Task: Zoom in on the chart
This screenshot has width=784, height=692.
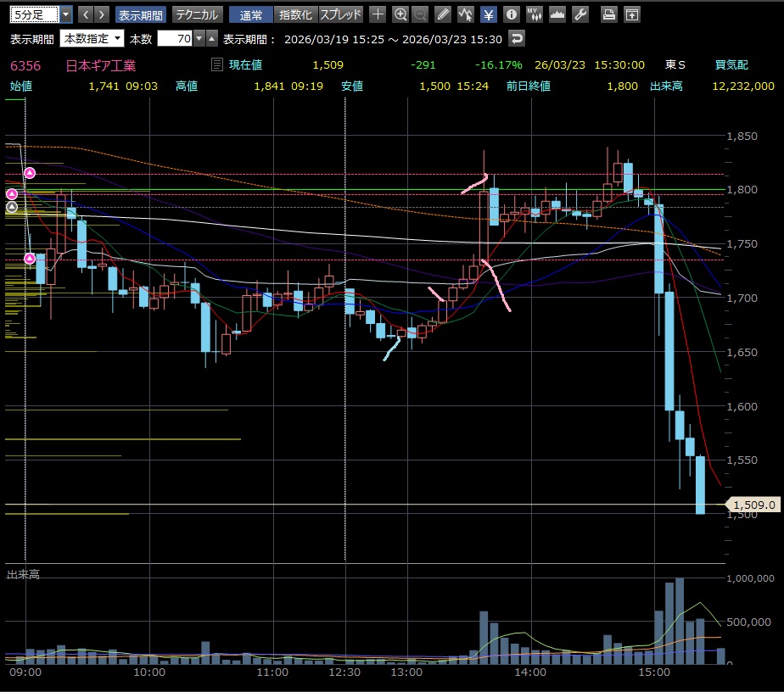Action: pyautogui.click(x=400, y=14)
